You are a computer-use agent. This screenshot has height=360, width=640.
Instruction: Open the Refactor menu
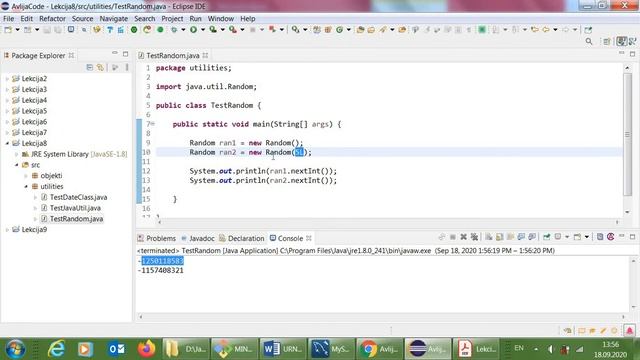click(x=52, y=19)
